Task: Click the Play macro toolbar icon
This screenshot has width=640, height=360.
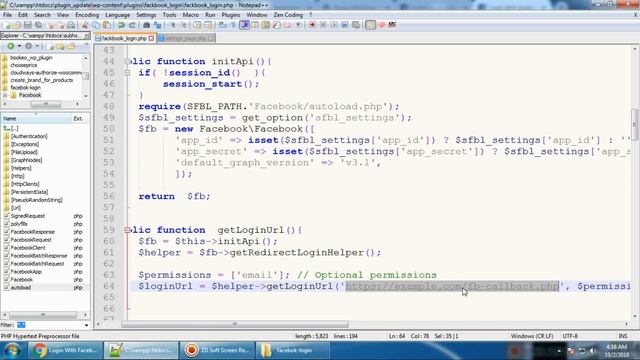Action: pyautogui.click(x=334, y=25)
